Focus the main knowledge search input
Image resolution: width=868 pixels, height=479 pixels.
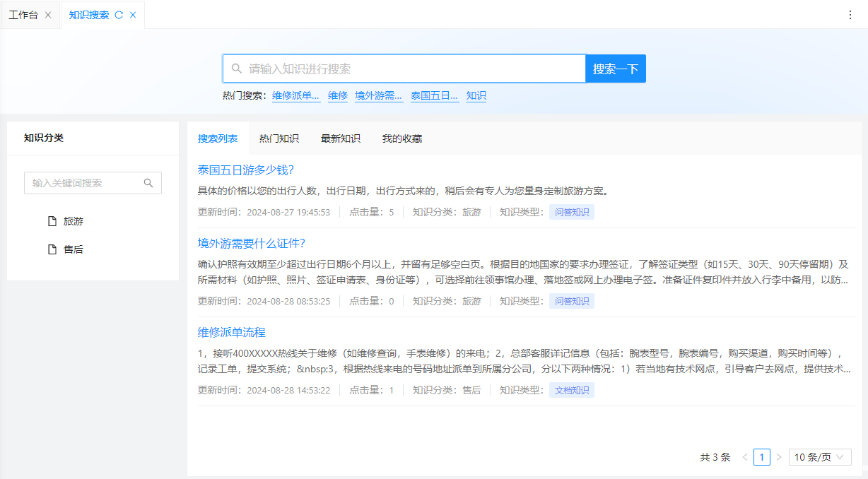point(410,69)
